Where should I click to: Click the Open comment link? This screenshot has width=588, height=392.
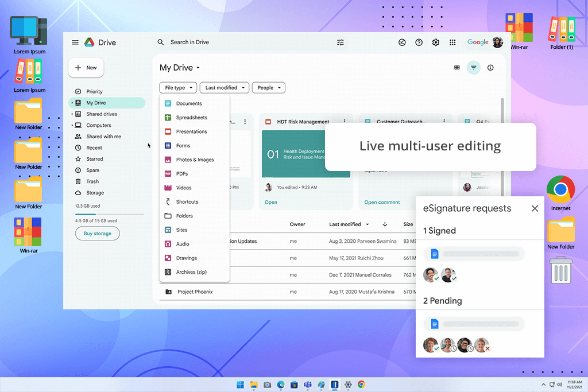[x=382, y=203]
